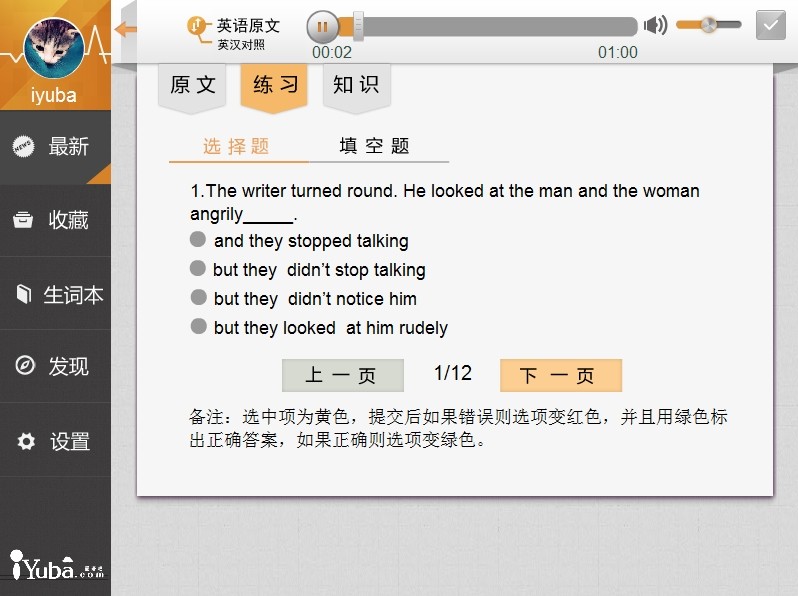Go to previous page with 上一页

pyautogui.click(x=342, y=375)
